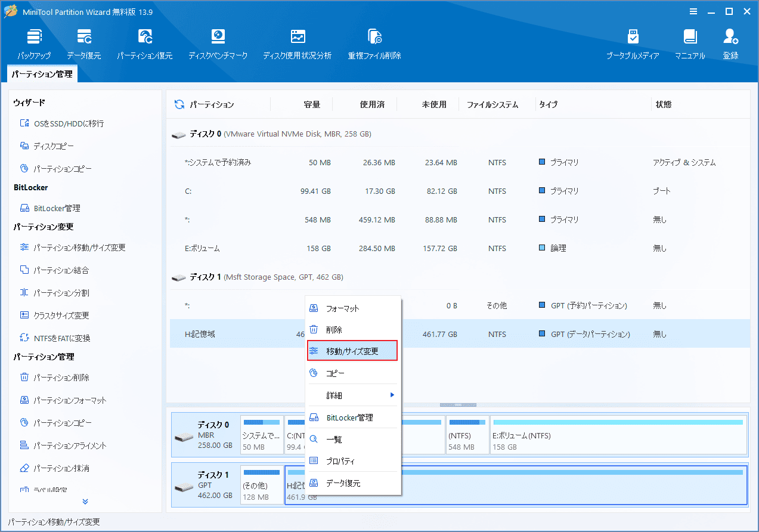The image size is (759, 532).
Task: Select クラスタサイズ変更 in the sidebar
Action: (x=54, y=316)
